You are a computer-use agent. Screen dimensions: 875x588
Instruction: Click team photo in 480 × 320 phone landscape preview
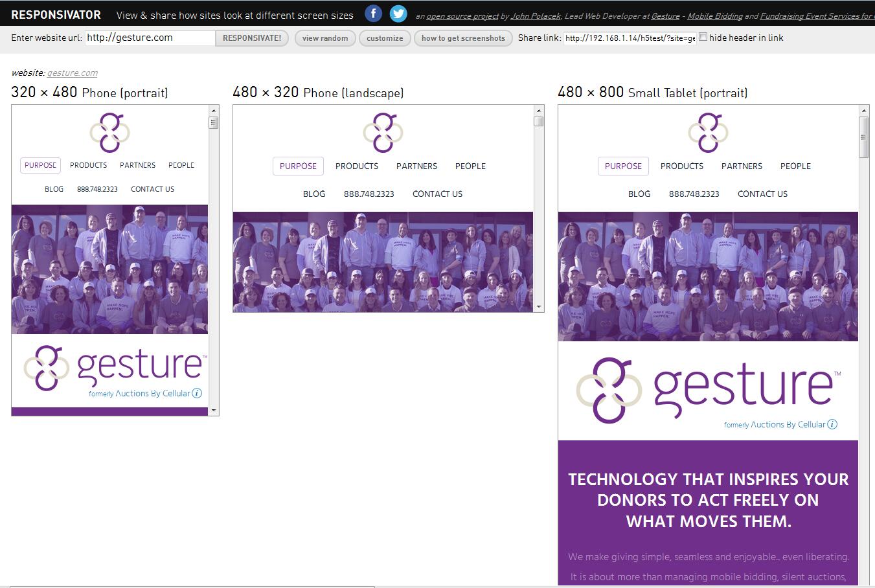click(383, 262)
